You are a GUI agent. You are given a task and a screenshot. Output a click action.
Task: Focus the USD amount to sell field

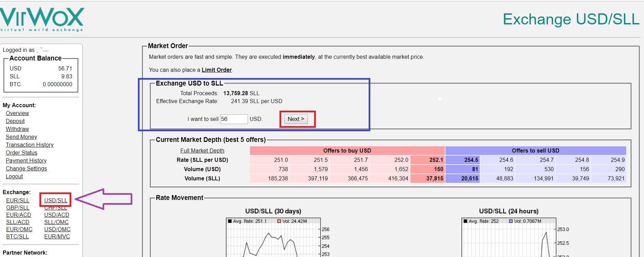234,119
